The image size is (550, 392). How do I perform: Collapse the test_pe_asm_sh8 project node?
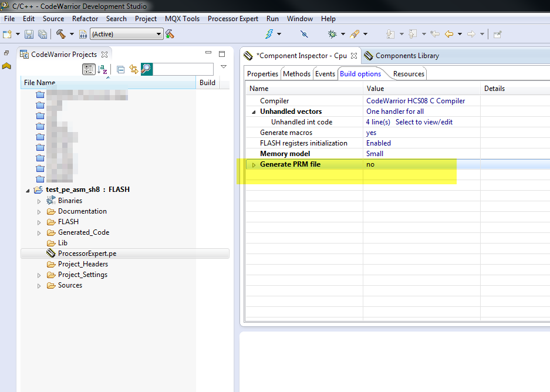(28, 190)
